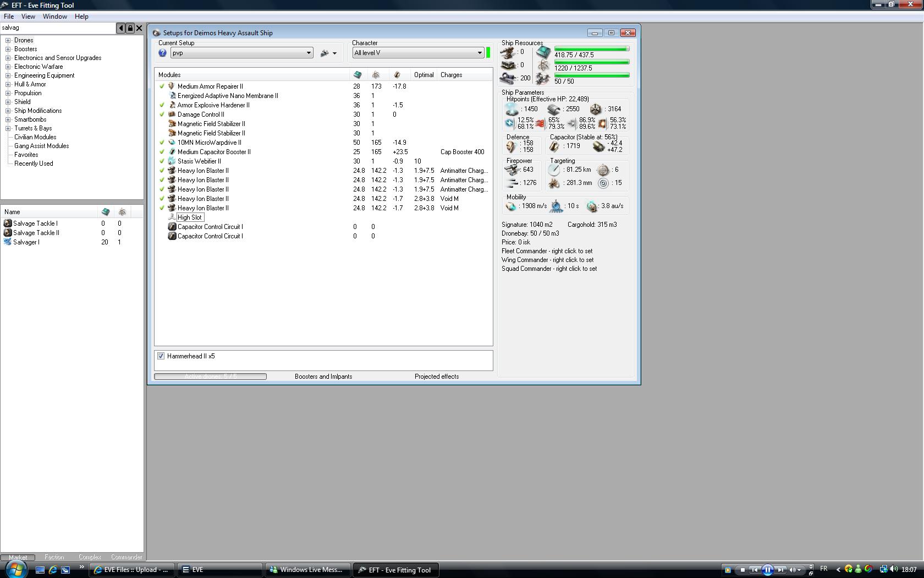Click the warp speed icon in Mobility
924x578 pixels.
point(592,206)
